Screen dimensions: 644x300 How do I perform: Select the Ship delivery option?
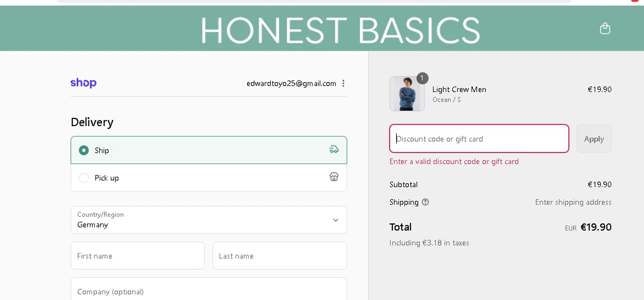tap(209, 150)
